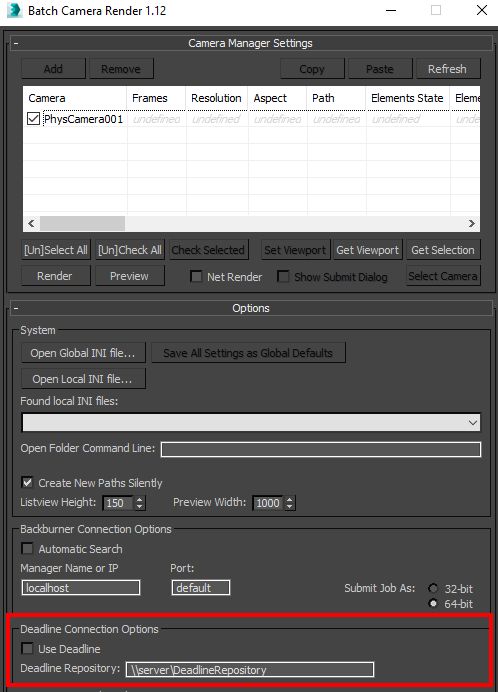
Task: Enable the Use Deadline checkbox
Action: [27, 648]
